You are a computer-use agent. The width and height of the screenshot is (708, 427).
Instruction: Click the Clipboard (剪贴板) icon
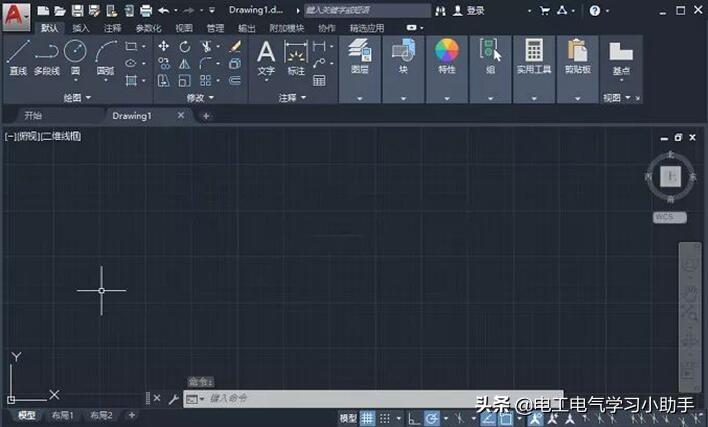click(x=577, y=56)
